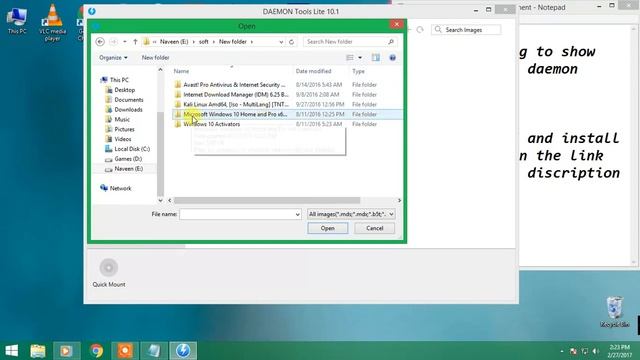Select Microsoft Windows 10 Home and Pro folder

(287, 114)
